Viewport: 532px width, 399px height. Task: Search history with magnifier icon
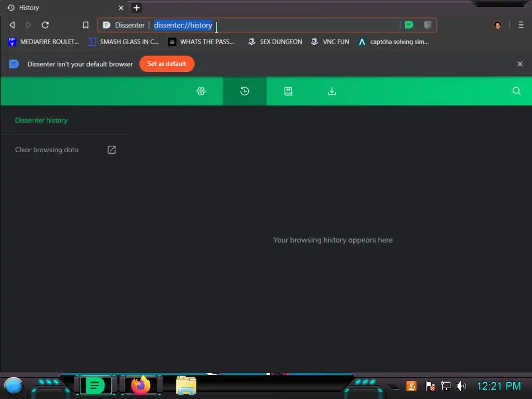pos(516,91)
